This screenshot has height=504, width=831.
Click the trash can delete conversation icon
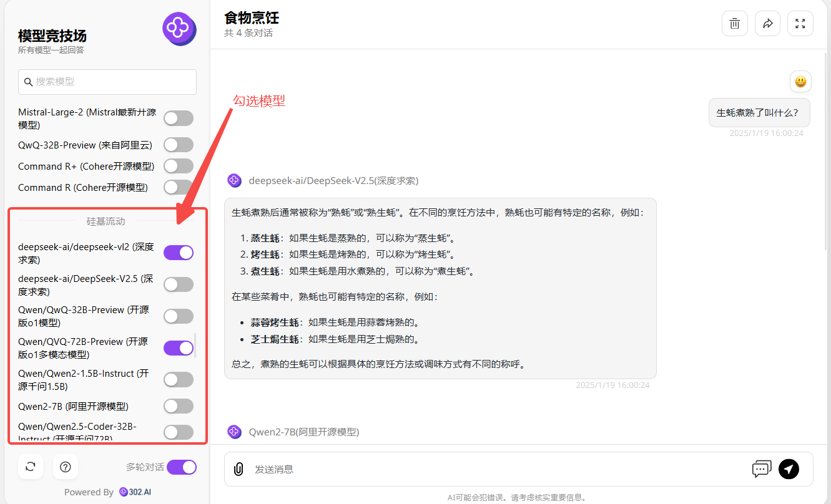[735, 24]
